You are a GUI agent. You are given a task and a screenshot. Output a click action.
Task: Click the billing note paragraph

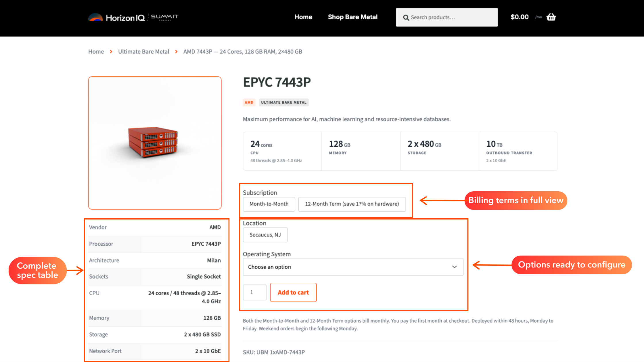(398, 325)
